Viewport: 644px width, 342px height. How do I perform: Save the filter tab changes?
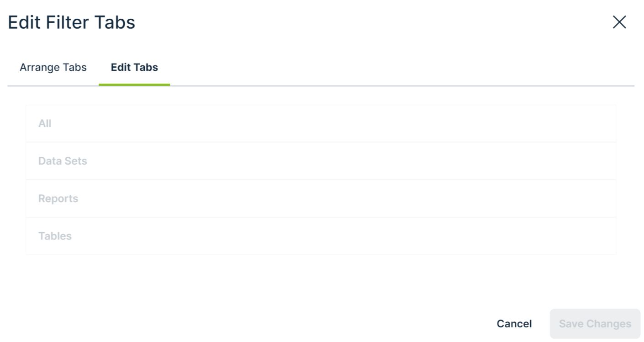click(x=595, y=324)
